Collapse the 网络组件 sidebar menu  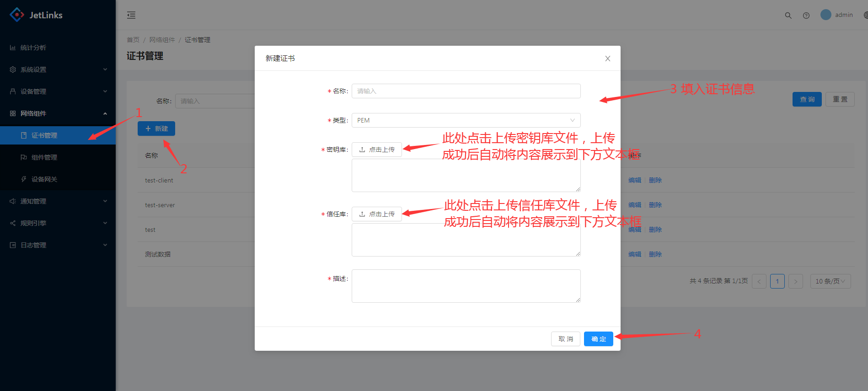[x=58, y=113]
